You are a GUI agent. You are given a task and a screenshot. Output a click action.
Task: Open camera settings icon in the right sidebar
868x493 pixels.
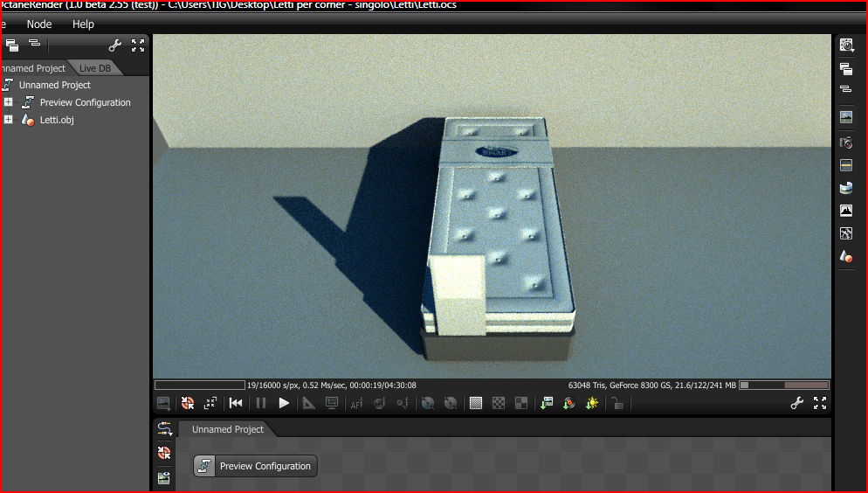pos(846,142)
